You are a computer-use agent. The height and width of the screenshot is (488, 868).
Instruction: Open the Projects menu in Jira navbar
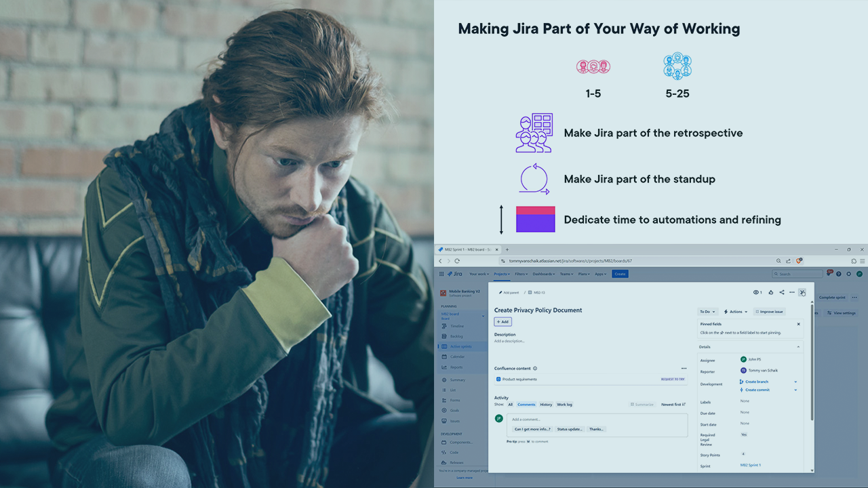coord(502,274)
